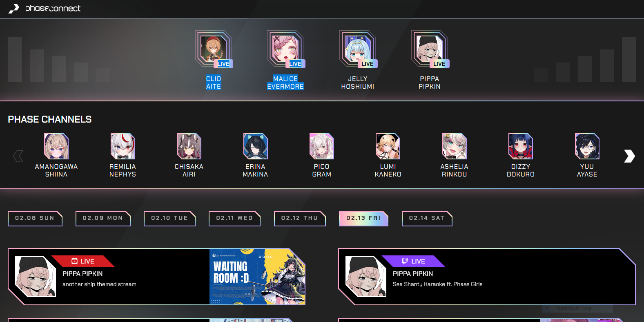The image size is (644, 322).
Task: Select Pico Gram channel avatar
Action: 322,146
